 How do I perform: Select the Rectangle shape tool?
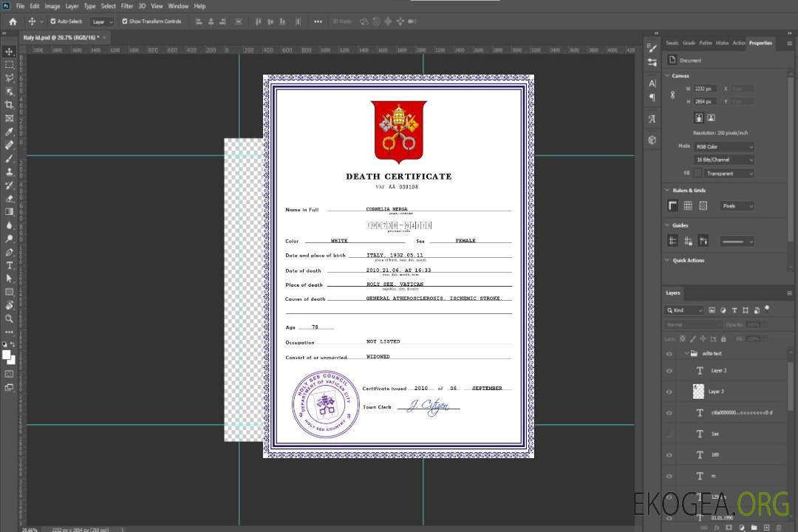pyautogui.click(x=9, y=292)
